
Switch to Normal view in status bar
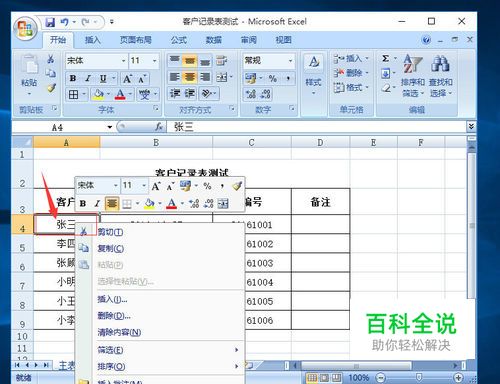[312, 378]
